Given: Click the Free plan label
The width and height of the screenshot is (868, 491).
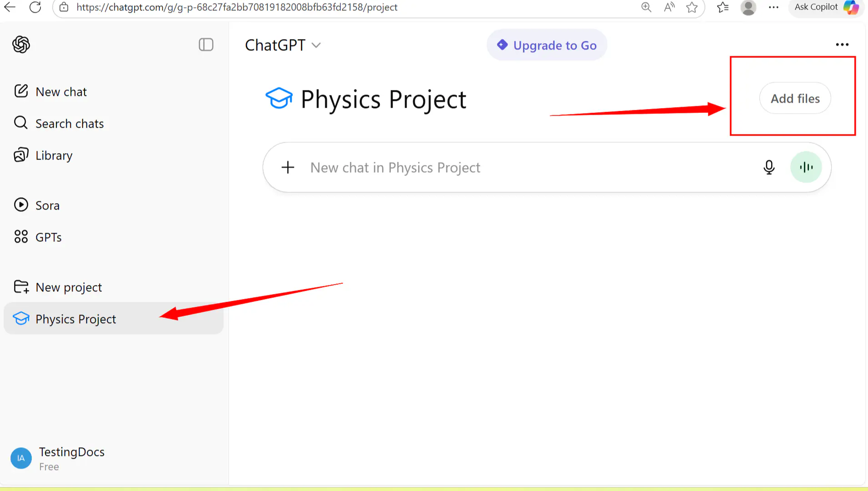Looking at the screenshot, I should tap(49, 467).
